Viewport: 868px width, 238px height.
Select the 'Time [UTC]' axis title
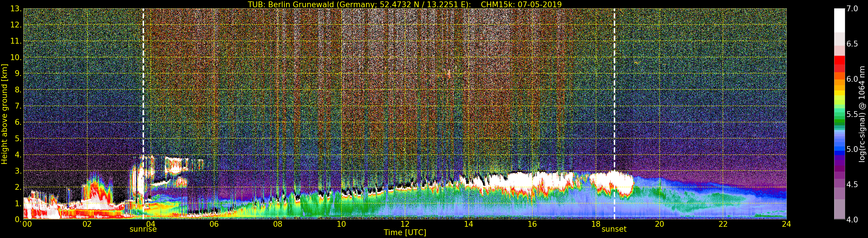(x=405, y=233)
